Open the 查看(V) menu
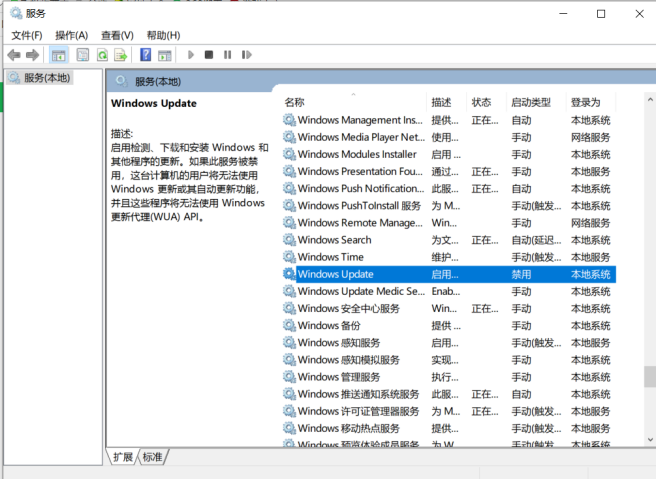Screen dimensions: 656x479 [x=117, y=36]
